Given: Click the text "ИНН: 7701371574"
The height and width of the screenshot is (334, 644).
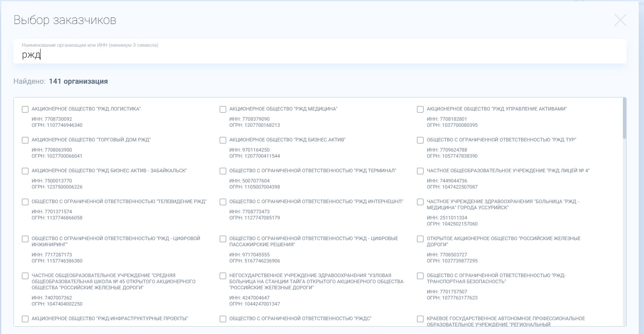Looking at the screenshot, I should 52,212.
